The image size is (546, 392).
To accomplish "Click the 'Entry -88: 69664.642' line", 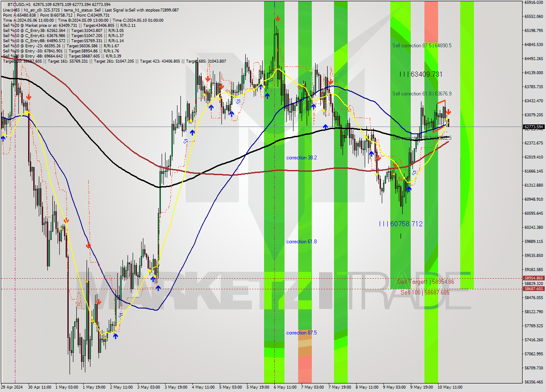I will click(x=62, y=56).
